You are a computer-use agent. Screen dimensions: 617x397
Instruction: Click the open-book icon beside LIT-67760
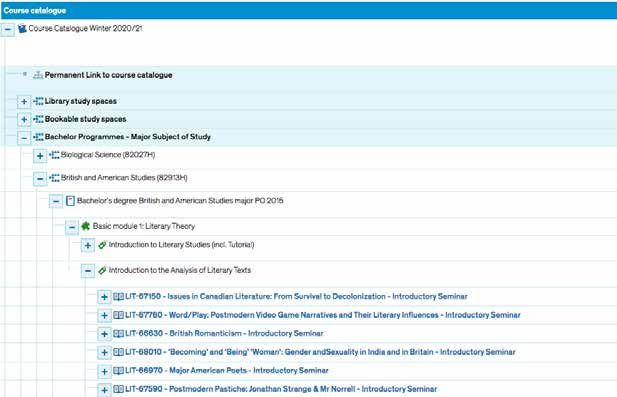(118, 315)
